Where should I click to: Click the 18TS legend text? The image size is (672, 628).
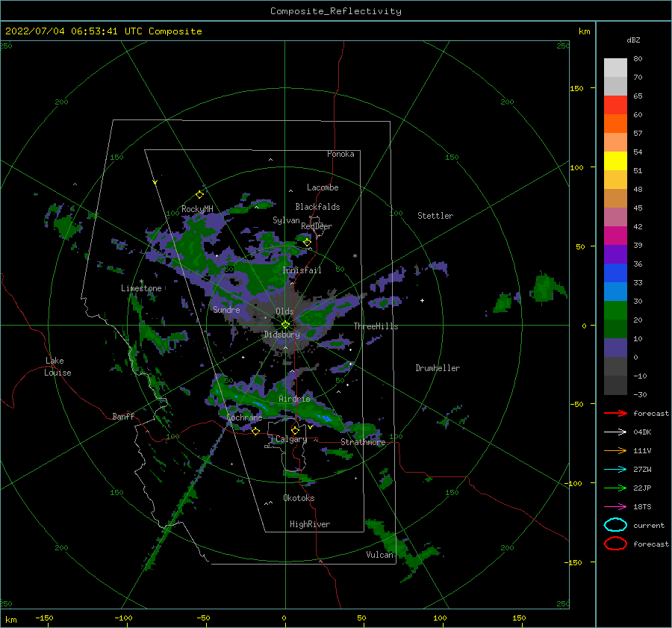click(642, 507)
